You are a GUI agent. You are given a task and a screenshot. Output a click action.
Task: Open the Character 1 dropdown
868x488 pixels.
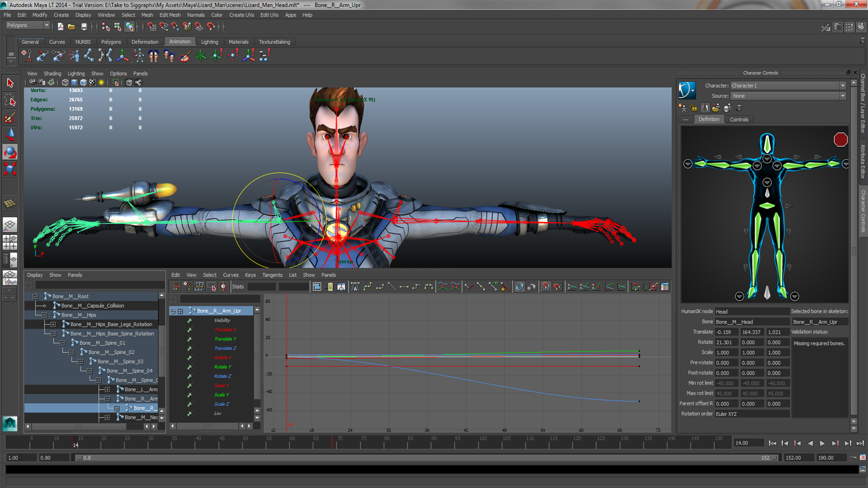pyautogui.click(x=788, y=85)
